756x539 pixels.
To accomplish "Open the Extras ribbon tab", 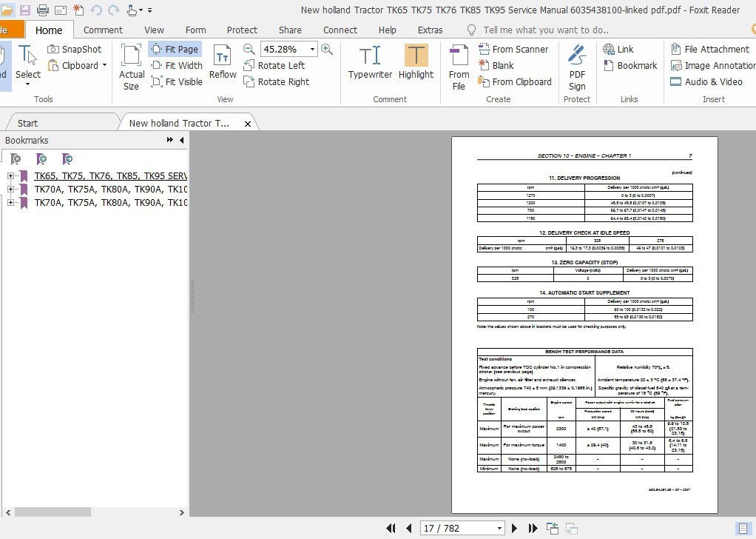I will pos(430,30).
